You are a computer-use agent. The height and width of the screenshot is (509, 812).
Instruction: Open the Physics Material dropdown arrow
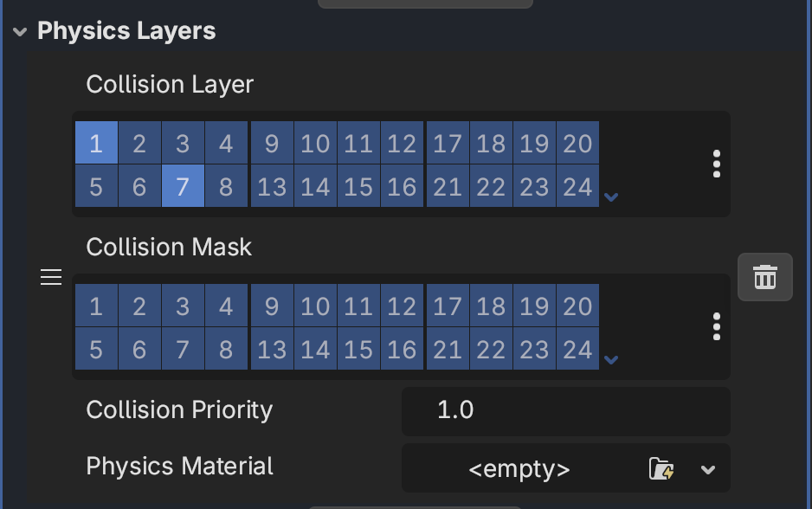[x=708, y=470]
